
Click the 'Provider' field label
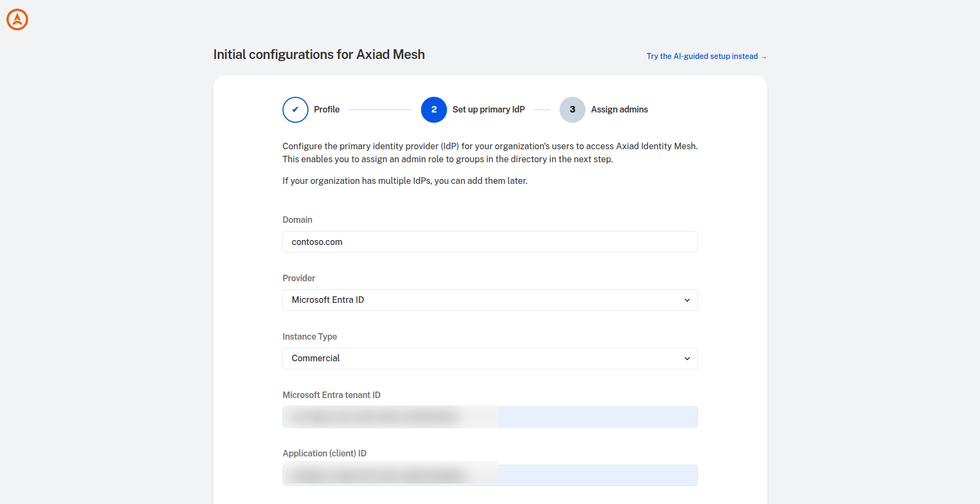(299, 278)
